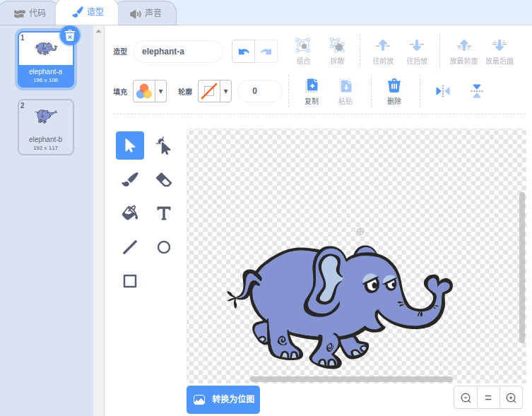The image size is (532, 416).
Task: Select the elephant-a costume thumbnail
Action: tap(46, 59)
